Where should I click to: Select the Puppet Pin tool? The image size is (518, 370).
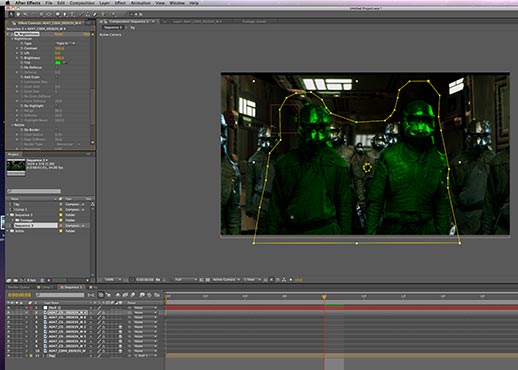click(113, 14)
